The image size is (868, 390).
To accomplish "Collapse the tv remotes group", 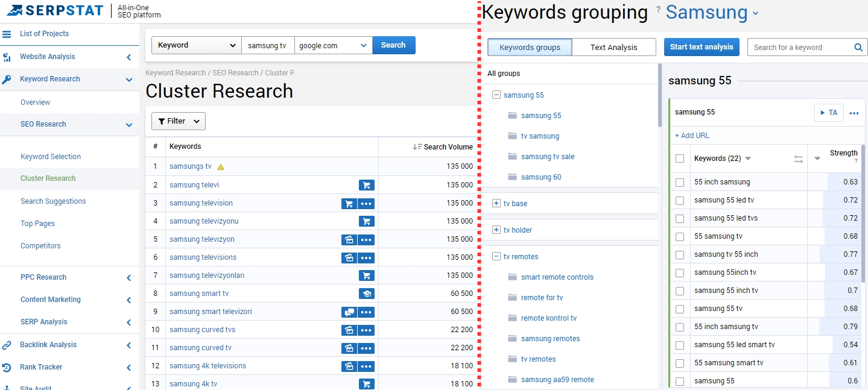I will pyautogui.click(x=496, y=257).
